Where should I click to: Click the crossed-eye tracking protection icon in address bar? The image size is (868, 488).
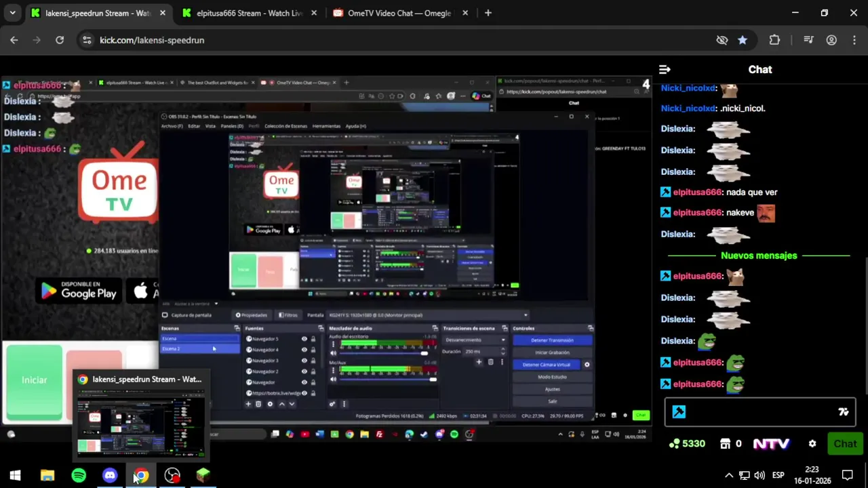722,40
